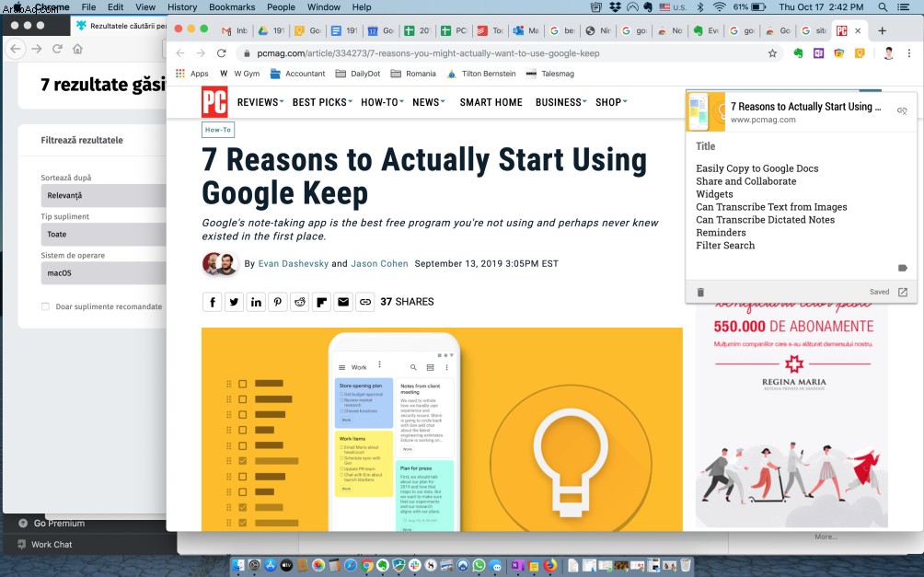Click the Google Keep hero image
The width and height of the screenshot is (924, 577).
(x=442, y=429)
